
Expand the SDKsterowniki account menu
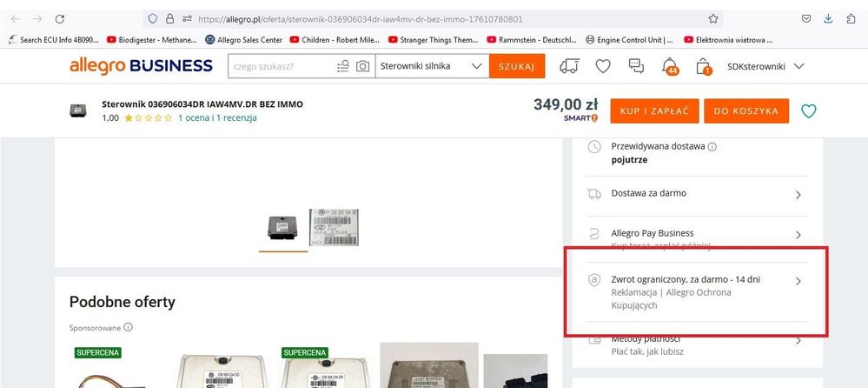(x=765, y=66)
